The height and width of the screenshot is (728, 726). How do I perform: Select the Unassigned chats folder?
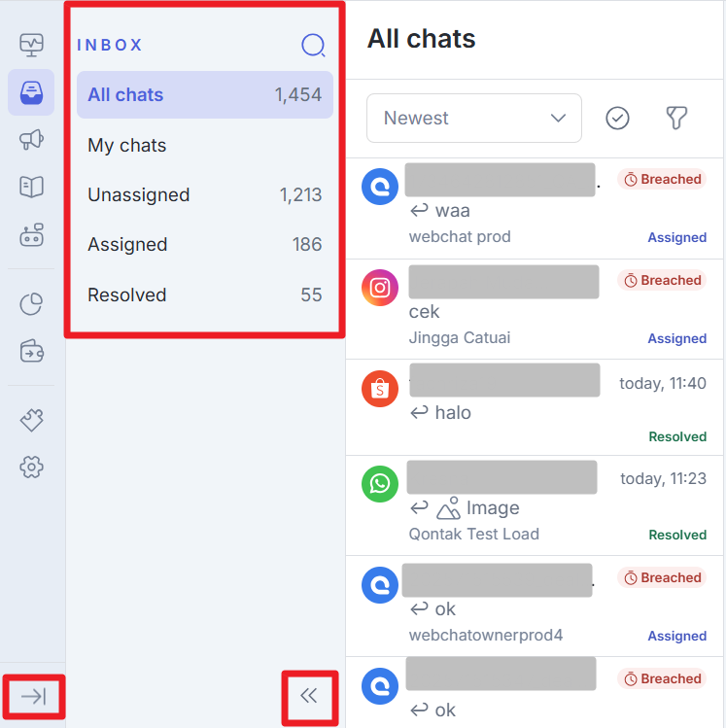point(204,194)
